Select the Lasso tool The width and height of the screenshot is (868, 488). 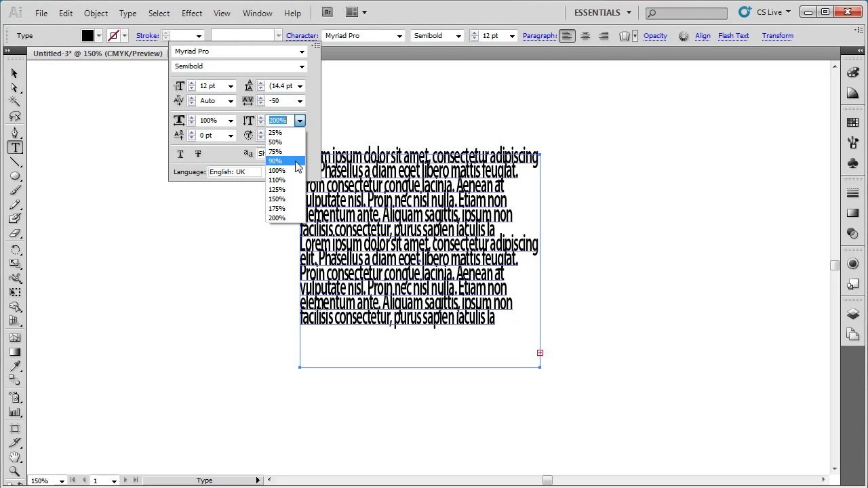click(x=14, y=116)
